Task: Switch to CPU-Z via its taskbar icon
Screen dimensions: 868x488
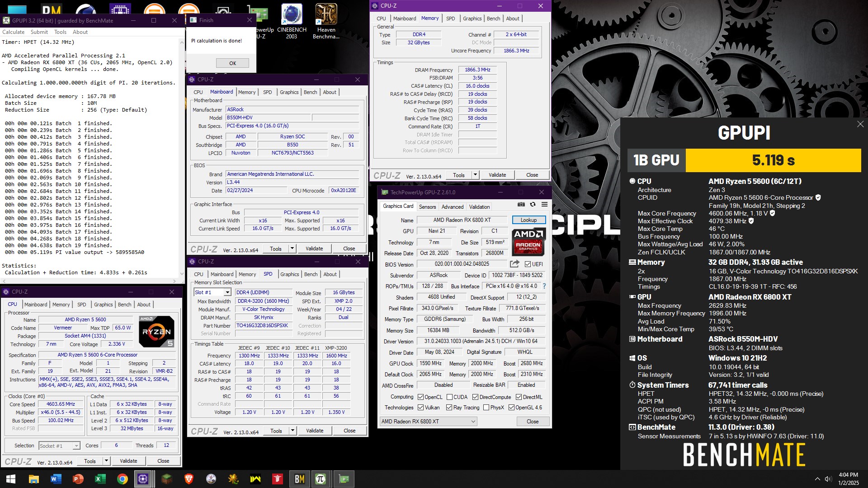Action: 143,479
